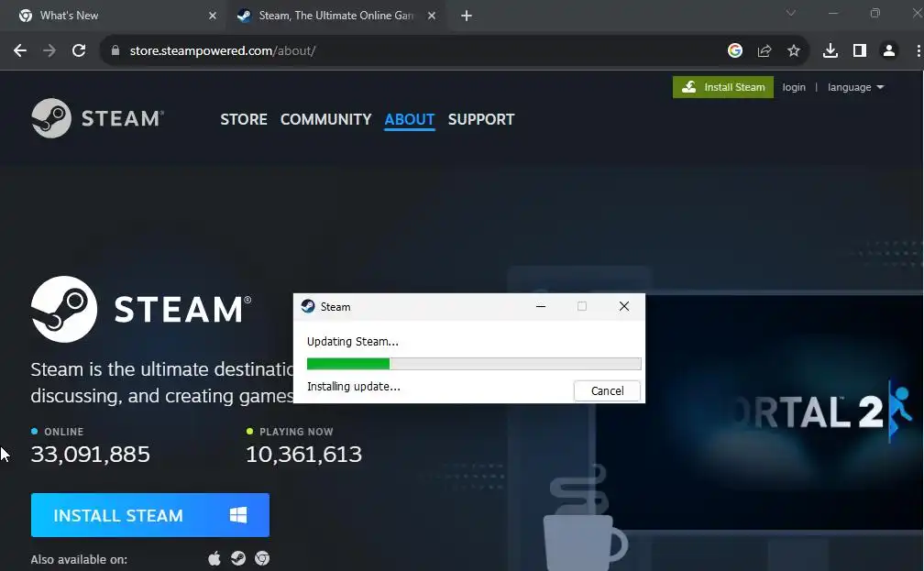Click the large Steam logo on page
Screen dimensions: 924x571
(x=141, y=309)
